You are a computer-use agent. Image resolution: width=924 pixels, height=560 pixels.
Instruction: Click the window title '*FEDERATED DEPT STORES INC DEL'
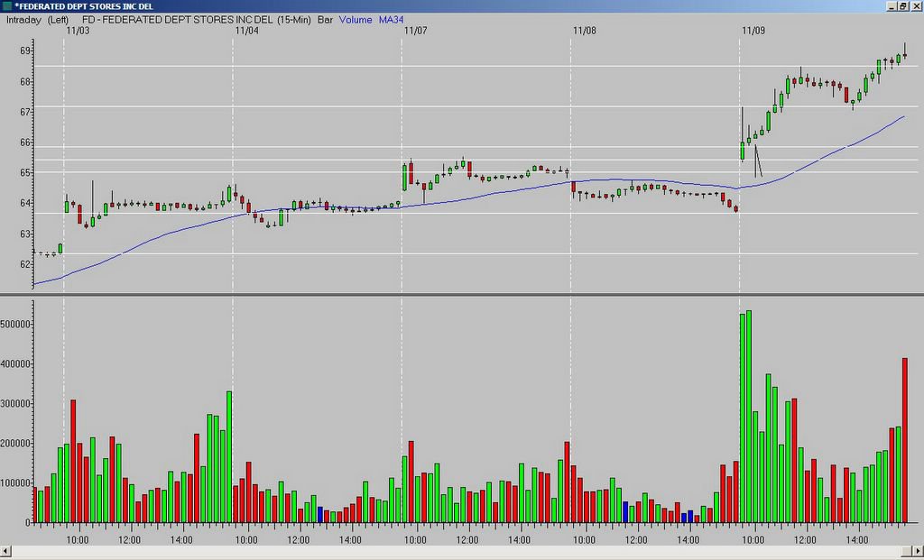coord(84,6)
